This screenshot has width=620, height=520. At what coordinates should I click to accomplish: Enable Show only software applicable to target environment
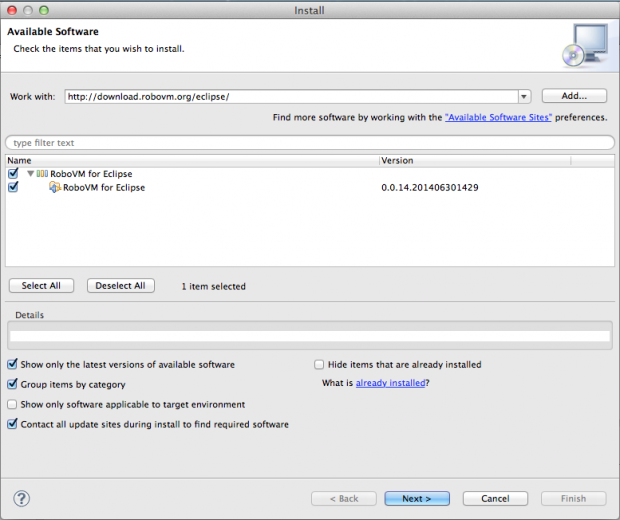(x=12, y=404)
